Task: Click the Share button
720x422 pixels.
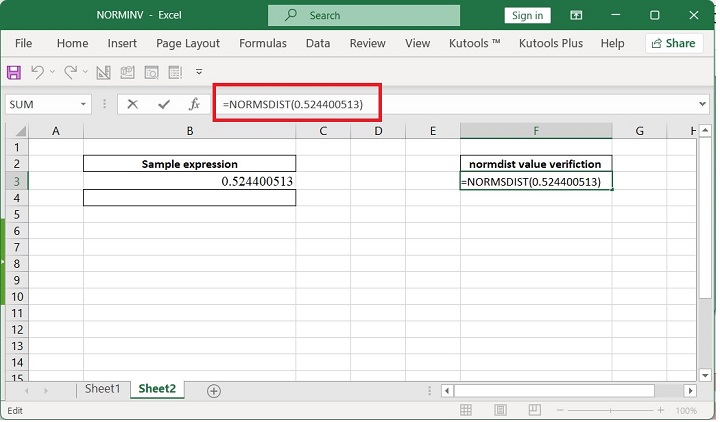Action: 673,43
